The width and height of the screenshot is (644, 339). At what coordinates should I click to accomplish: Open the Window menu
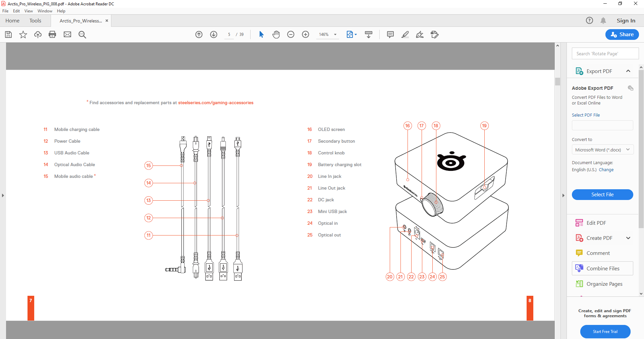[45, 11]
